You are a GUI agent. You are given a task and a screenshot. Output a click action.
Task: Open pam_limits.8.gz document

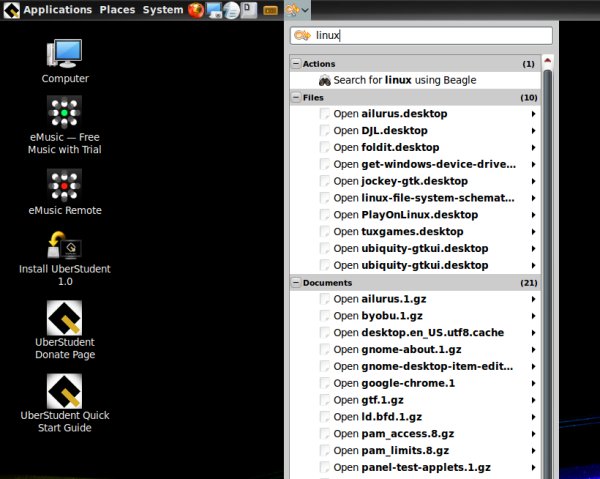click(415, 450)
